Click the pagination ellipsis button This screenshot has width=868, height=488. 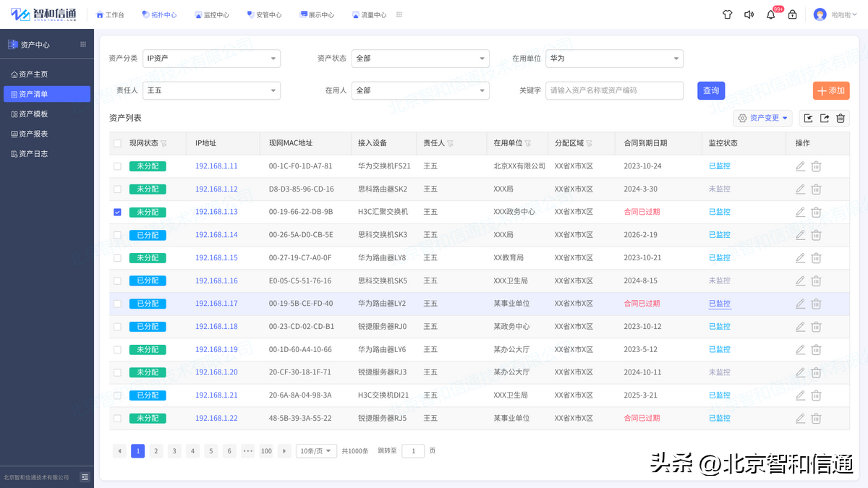(248, 451)
